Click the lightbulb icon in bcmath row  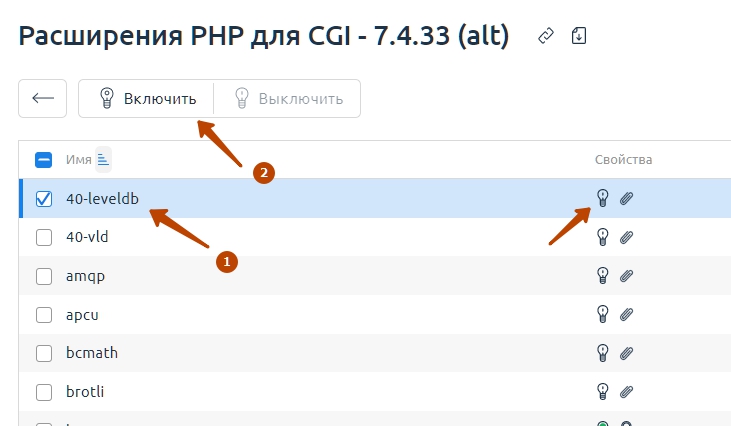click(x=602, y=353)
